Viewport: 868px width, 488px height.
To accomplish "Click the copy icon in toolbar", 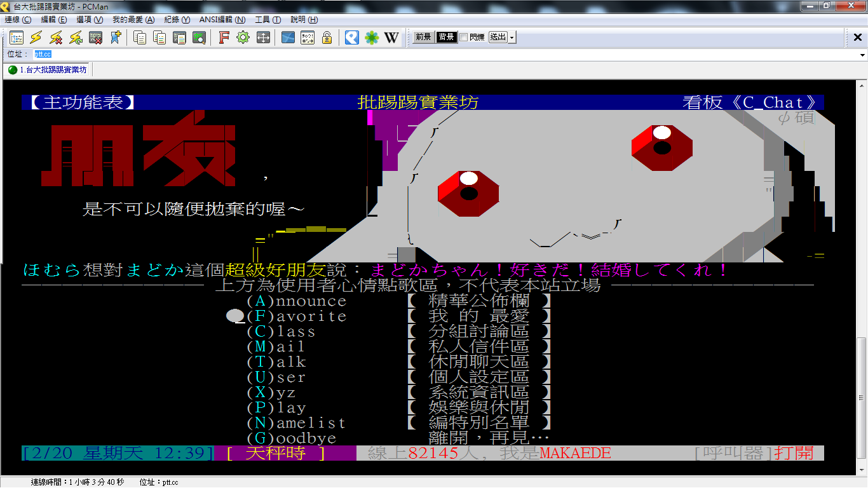I will click(x=140, y=37).
